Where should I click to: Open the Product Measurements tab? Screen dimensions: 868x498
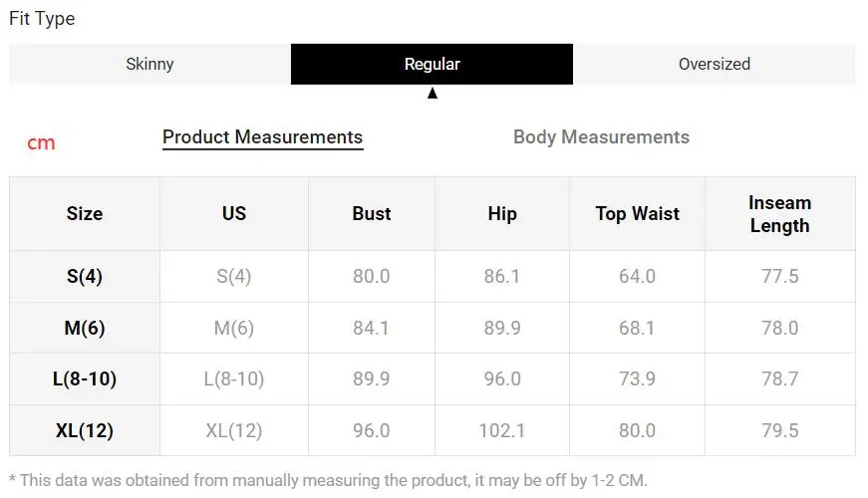(262, 137)
